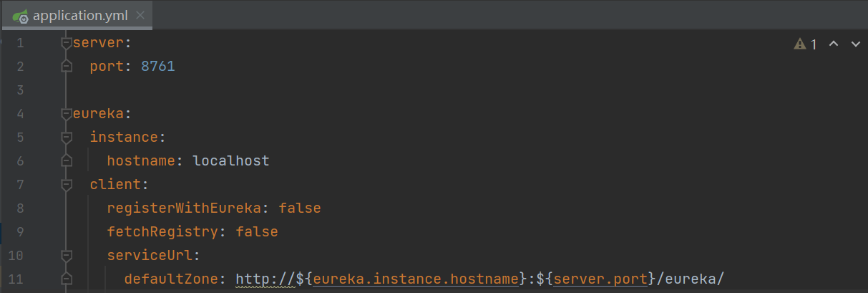Fold the client section
This screenshot has height=293, width=868.
point(67,184)
